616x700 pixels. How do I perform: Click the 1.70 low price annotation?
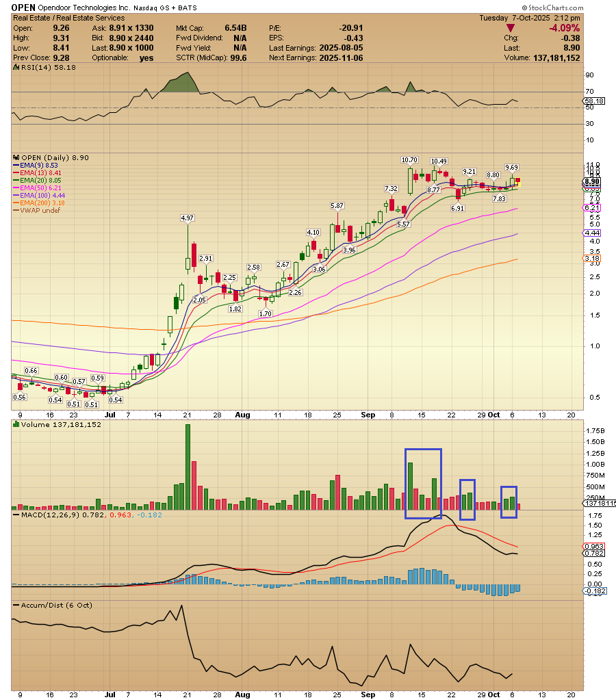[266, 313]
